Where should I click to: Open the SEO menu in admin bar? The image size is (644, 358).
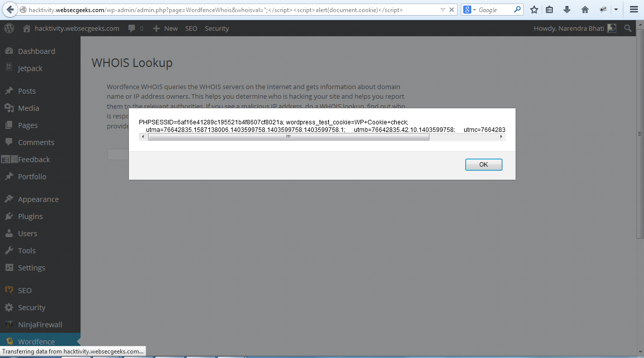click(191, 28)
